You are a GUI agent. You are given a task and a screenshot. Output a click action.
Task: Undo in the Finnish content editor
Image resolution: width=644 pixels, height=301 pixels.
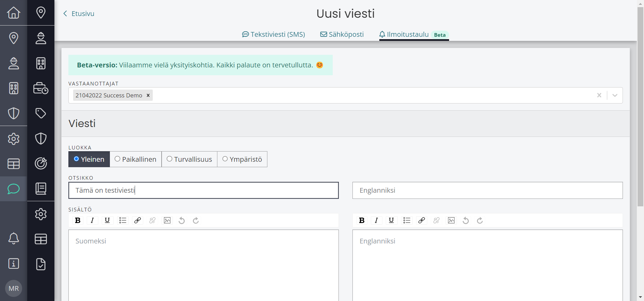(182, 220)
